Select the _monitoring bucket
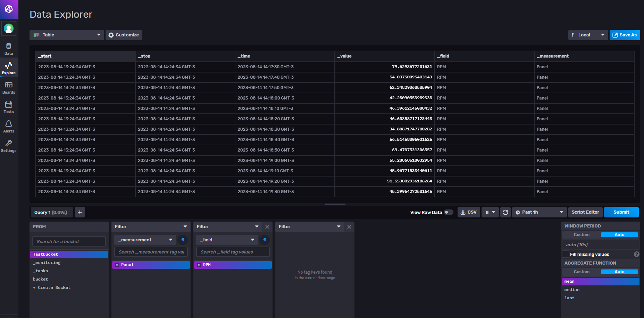This screenshot has height=318, width=644. click(47, 263)
